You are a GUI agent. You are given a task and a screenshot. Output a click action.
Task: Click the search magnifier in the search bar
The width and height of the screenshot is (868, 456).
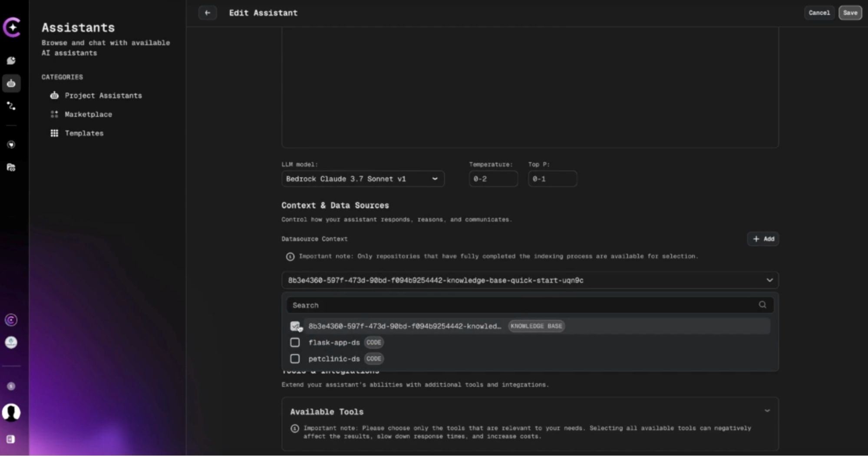762,304
